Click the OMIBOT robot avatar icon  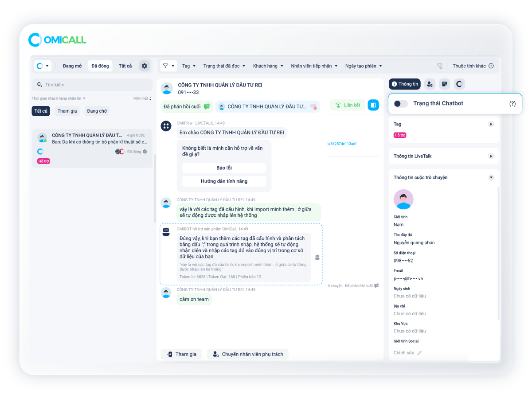(x=166, y=231)
